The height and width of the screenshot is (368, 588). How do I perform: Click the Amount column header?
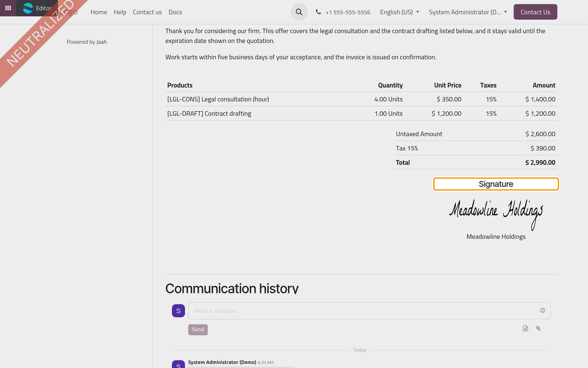click(544, 85)
